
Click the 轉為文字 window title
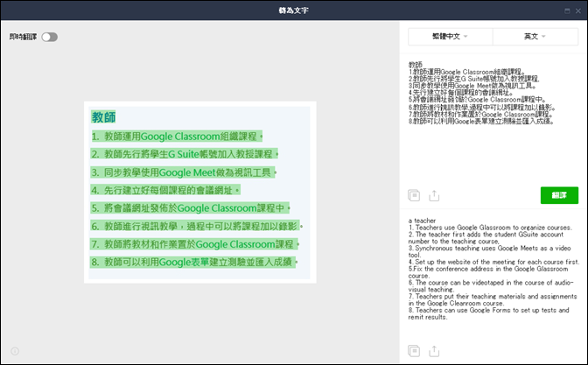click(294, 11)
